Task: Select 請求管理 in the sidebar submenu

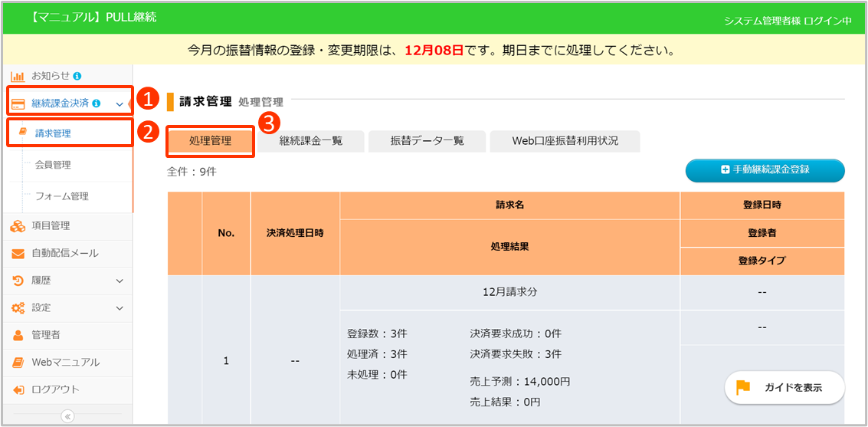Action: tap(53, 133)
